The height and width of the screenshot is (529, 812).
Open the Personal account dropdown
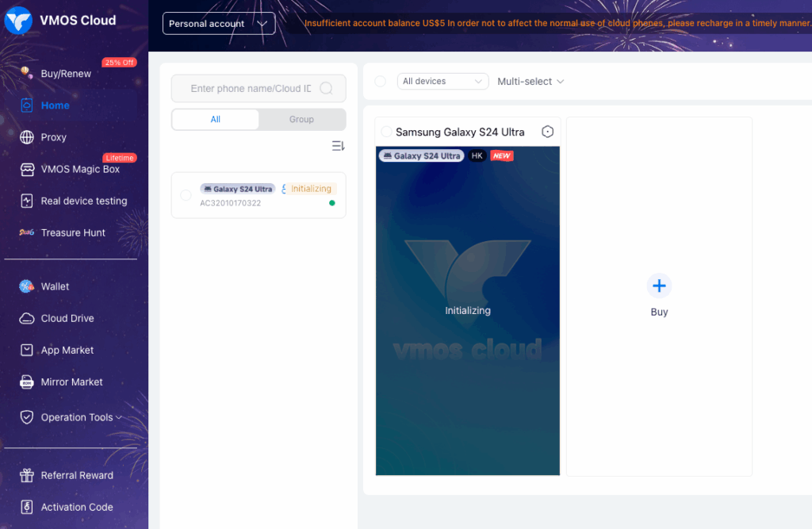[x=219, y=24]
